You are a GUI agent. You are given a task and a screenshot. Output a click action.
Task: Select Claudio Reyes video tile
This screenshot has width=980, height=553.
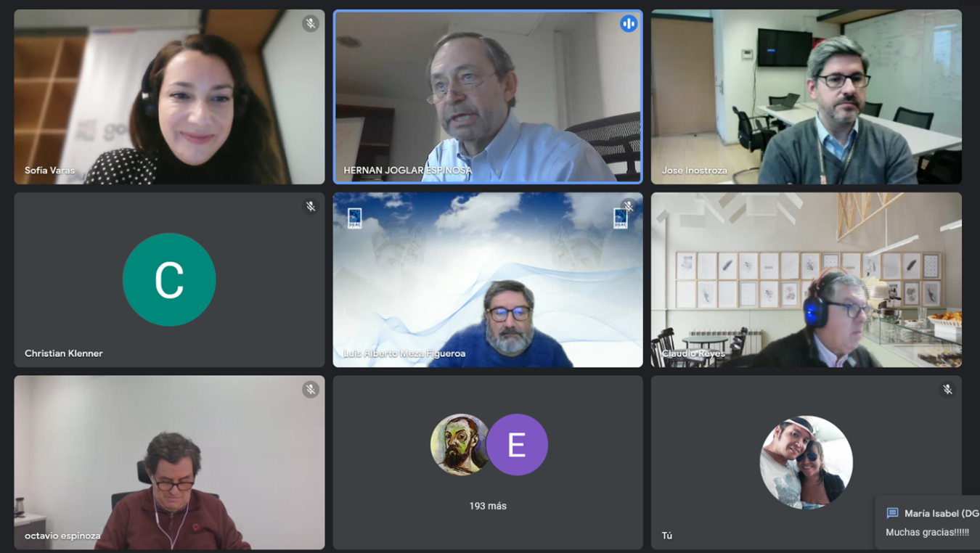tap(807, 279)
